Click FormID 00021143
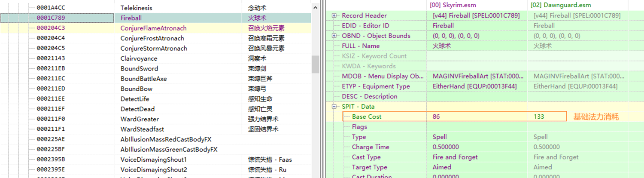The image size is (644, 178). pyautogui.click(x=51, y=58)
